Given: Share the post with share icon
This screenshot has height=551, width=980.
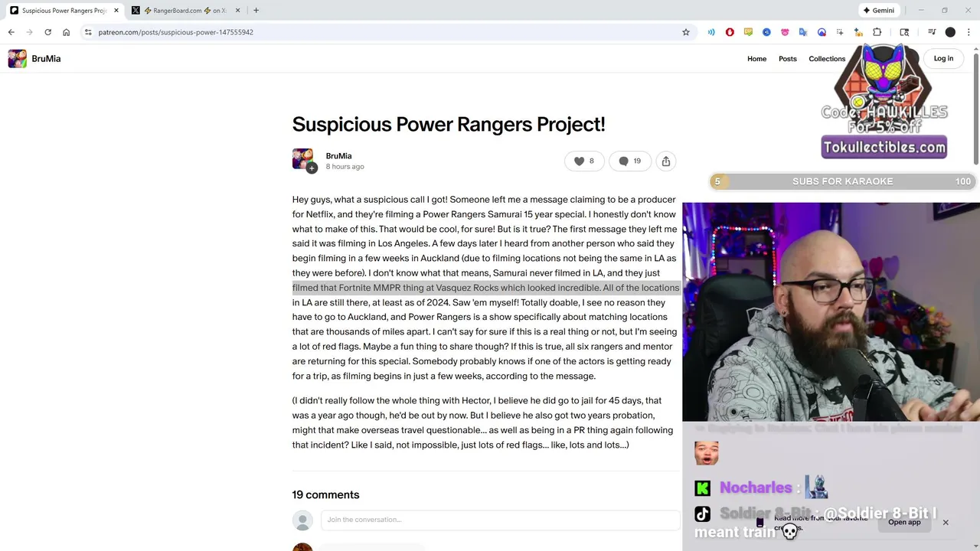Looking at the screenshot, I should [666, 161].
